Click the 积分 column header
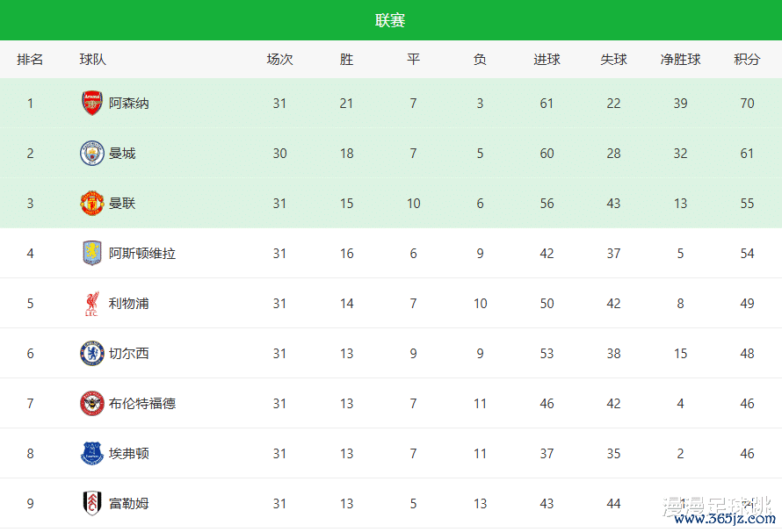The width and height of the screenshot is (782, 532). click(747, 60)
